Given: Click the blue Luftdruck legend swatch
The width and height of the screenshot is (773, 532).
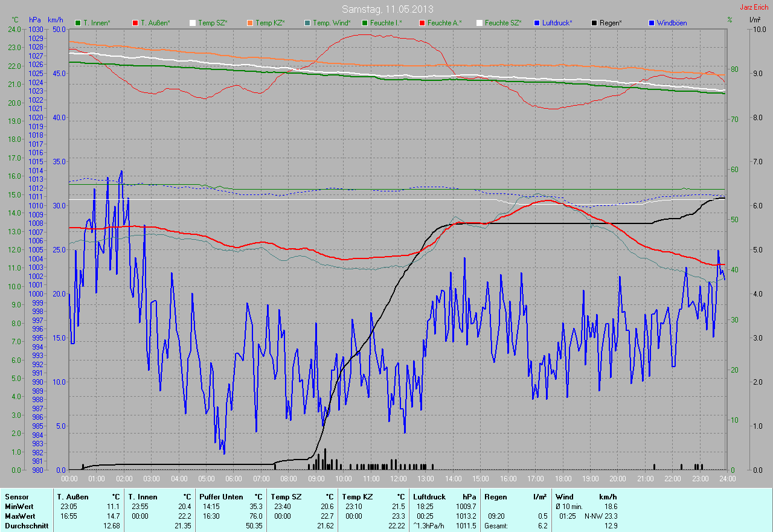Looking at the screenshot, I should [x=537, y=23].
